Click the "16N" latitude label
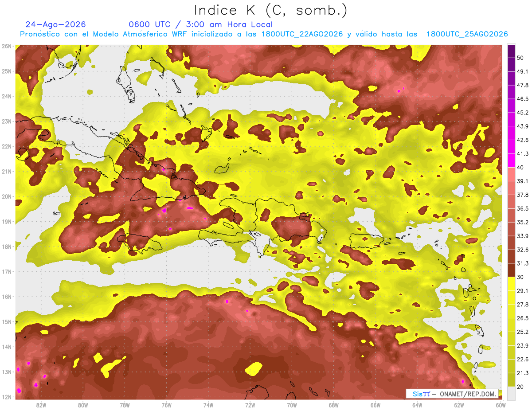This screenshot has height=411, width=532. click(x=7, y=297)
